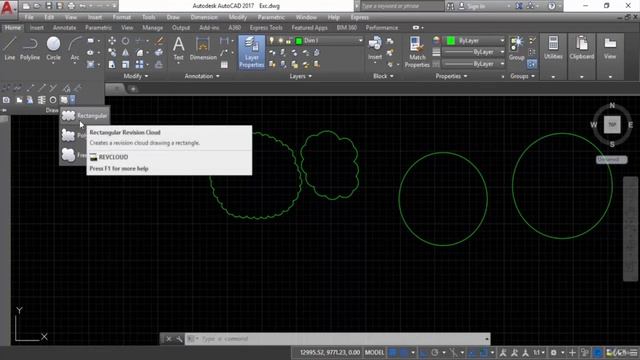
Task: Select the Circle tool
Action: (53, 49)
